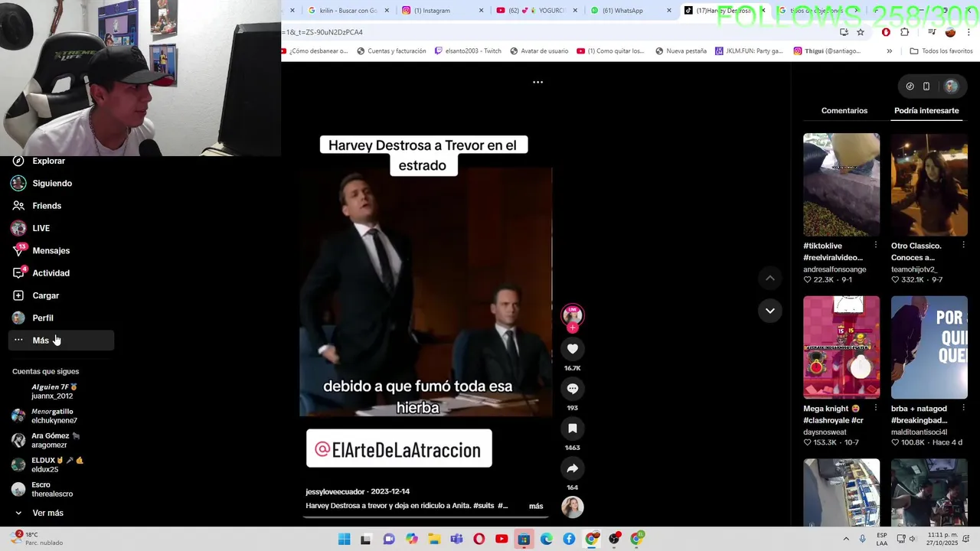Open options for Mega knight card
The image size is (980, 551).
pyautogui.click(x=876, y=409)
